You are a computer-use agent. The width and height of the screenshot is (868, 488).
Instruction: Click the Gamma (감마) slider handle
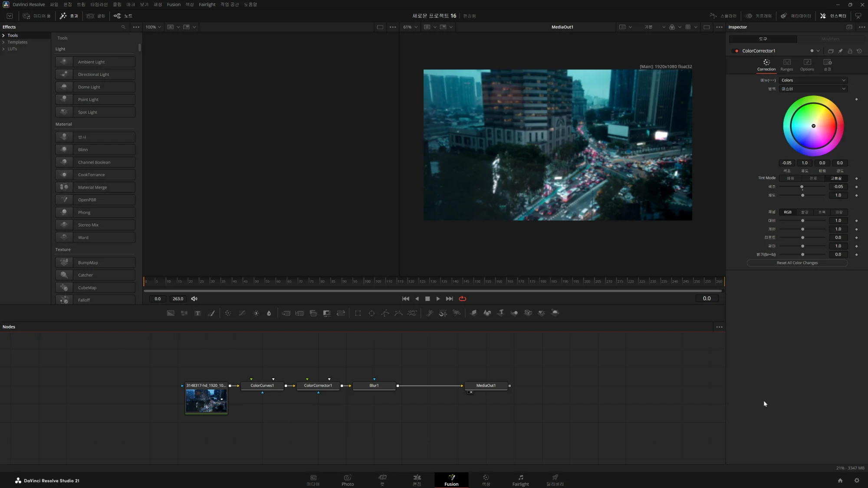pos(802,246)
